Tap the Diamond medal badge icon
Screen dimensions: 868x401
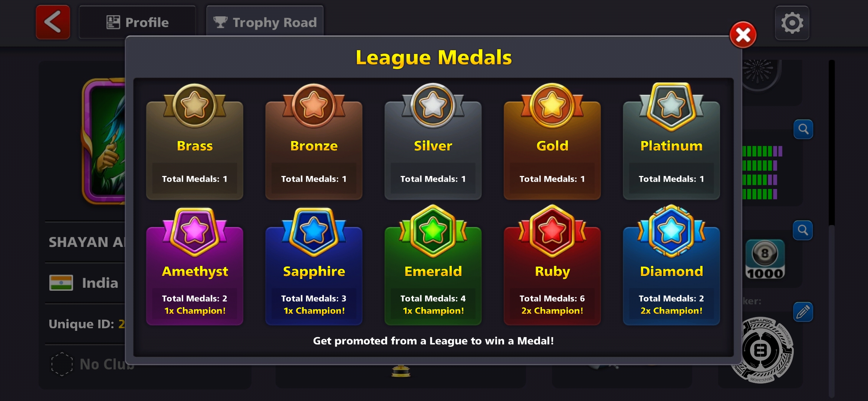(671, 231)
